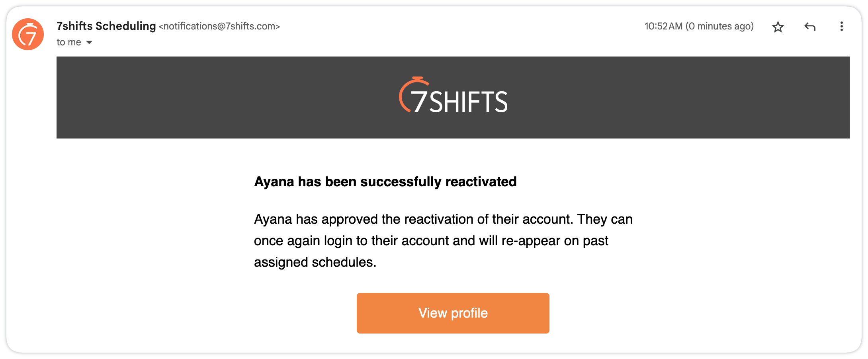This screenshot has height=359, width=868.
Task: Click the white "SHIFTS" wordmark in banner
Action: 468,102
